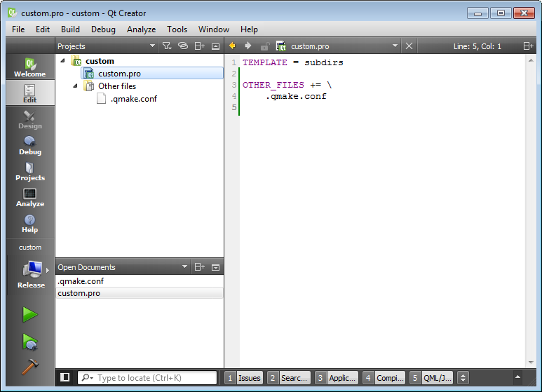542x392 pixels.
Task: Switch to Edit mode
Action: tap(30, 93)
